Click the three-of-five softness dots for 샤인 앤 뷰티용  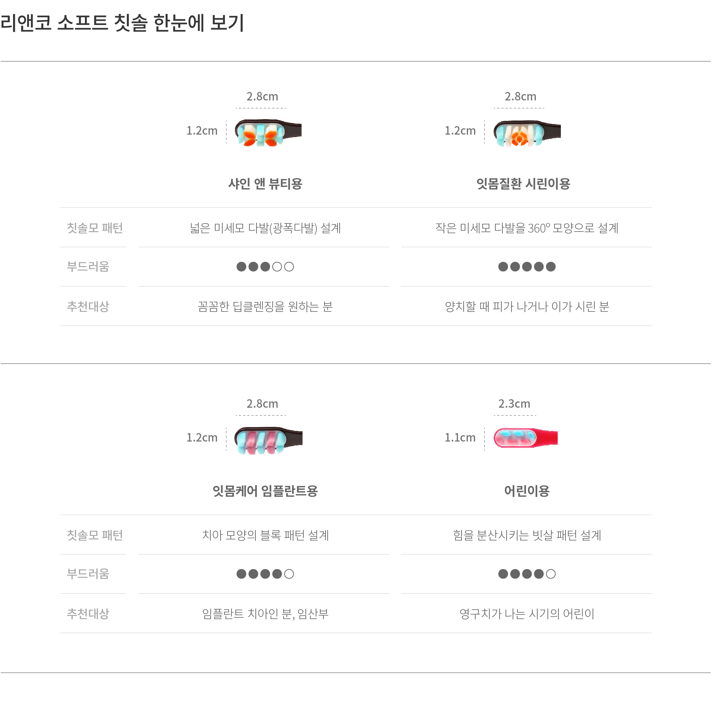[x=265, y=267]
